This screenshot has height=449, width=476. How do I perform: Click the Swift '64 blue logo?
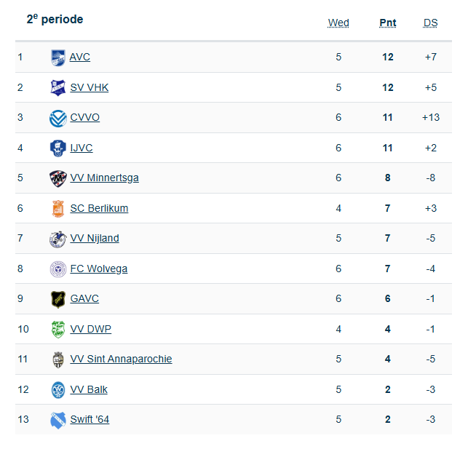tap(57, 420)
